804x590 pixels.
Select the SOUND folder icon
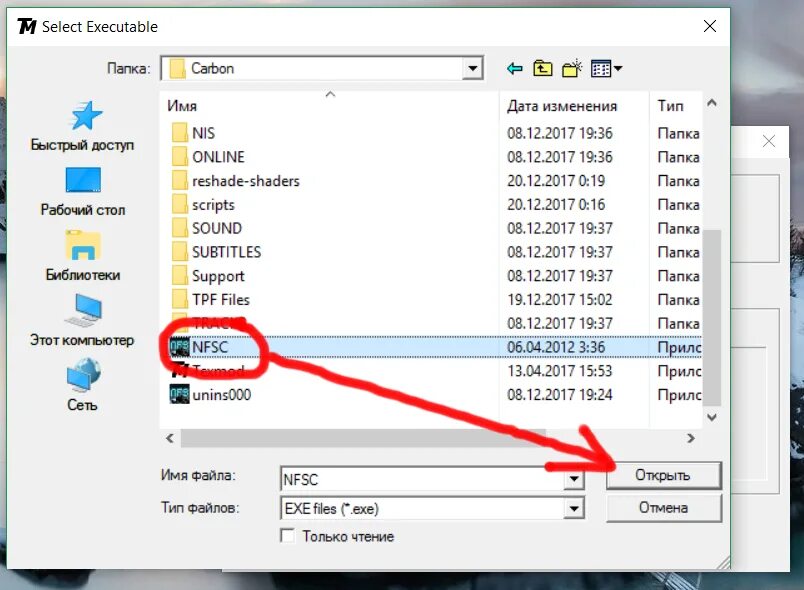coord(179,228)
